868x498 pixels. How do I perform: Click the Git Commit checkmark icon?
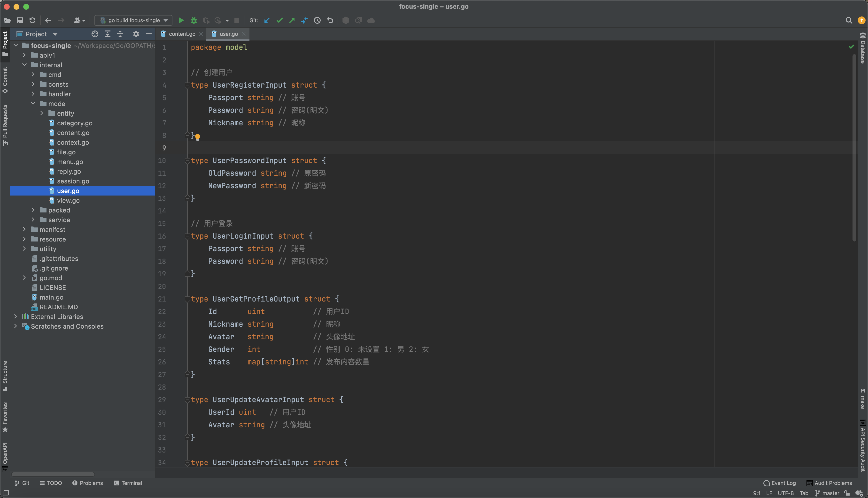point(280,21)
